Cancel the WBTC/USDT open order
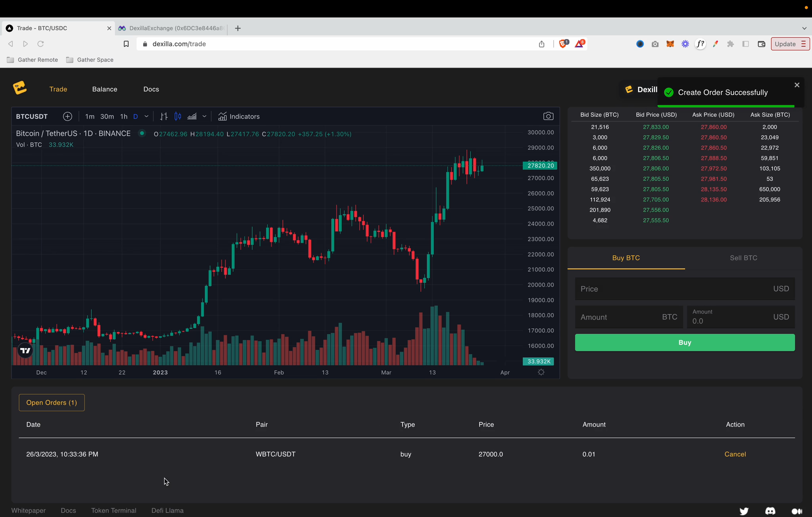This screenshot has width=812, height=517. [735, 454]
